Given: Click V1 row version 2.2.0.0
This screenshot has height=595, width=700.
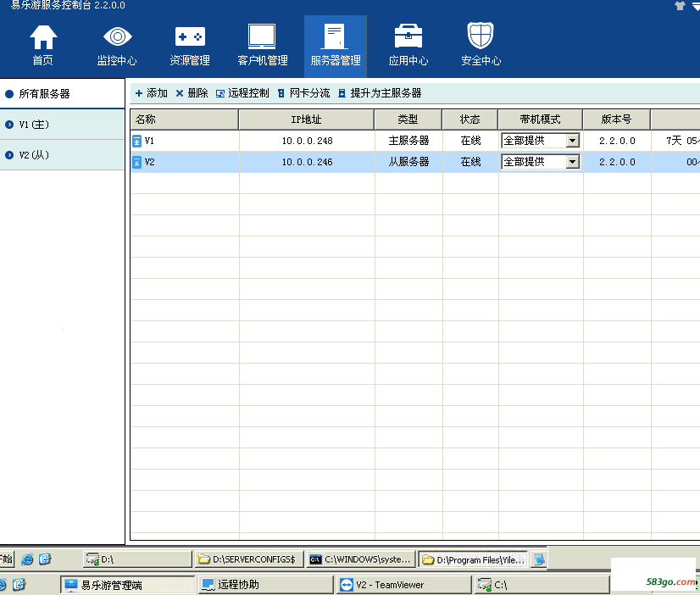Looking at the screenshot, I should point(617,141).
